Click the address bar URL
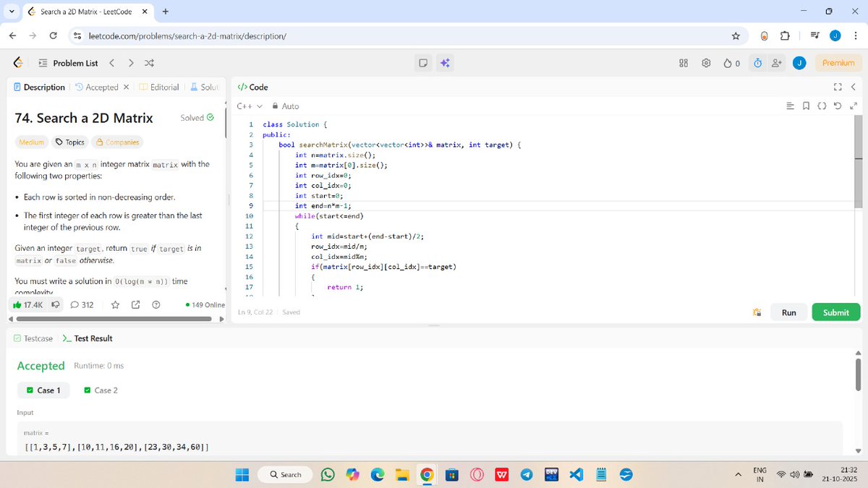Viewport: 868px width, 488px height. (x=187, y=35)
